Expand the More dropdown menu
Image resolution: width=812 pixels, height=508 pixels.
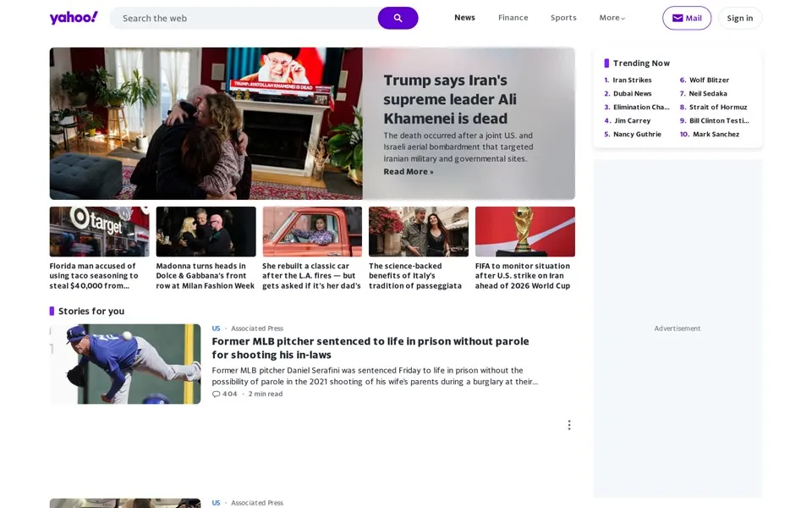pos(612,18)
